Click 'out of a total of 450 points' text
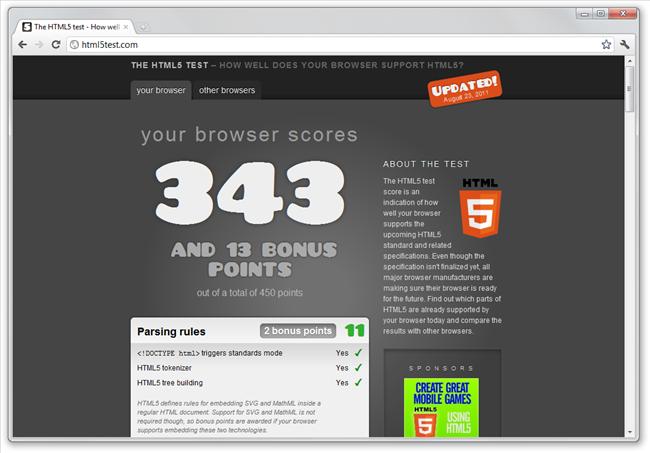The height and width of the screenshot is (453, 650). [250, 293]
